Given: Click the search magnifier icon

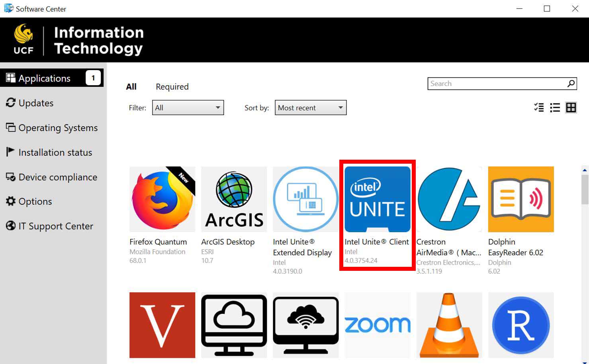Looking at the screenshot, I should (571, 84).
